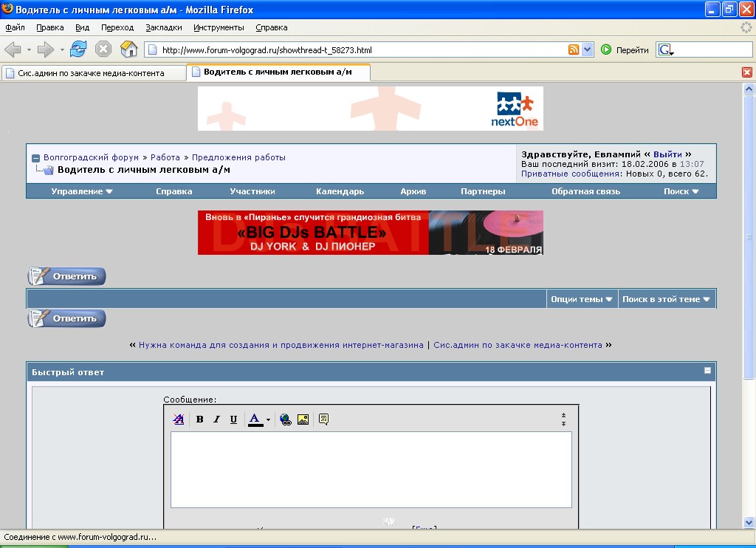Screen dimensions: 756x548
Task: Open the Forward button history dropdown
Action: (x=62, y=49)
